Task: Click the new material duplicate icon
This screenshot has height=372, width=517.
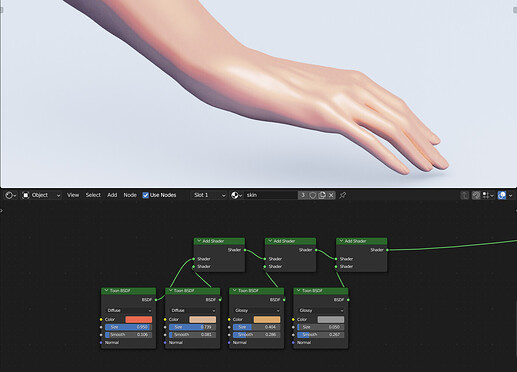Action: tap(322, 195)
